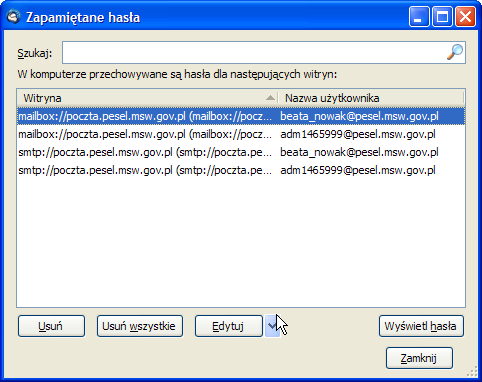482x382 pixels.
Task: Open the dropdown arrow next to Edytuj
Action: 272,326
